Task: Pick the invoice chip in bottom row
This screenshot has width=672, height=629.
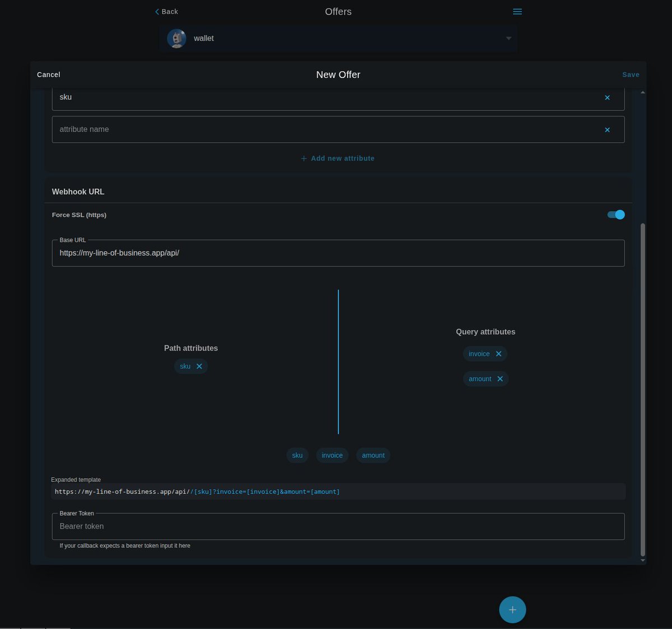Action: pos(332,455)
